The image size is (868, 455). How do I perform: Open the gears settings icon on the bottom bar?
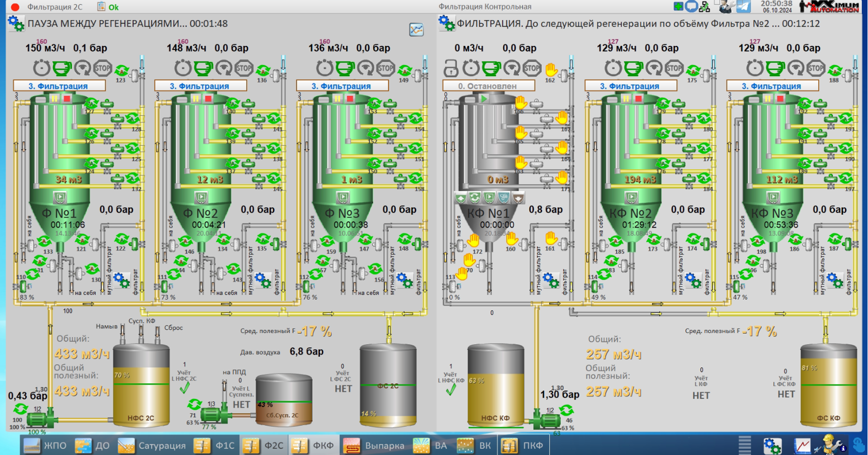point(772,445)
